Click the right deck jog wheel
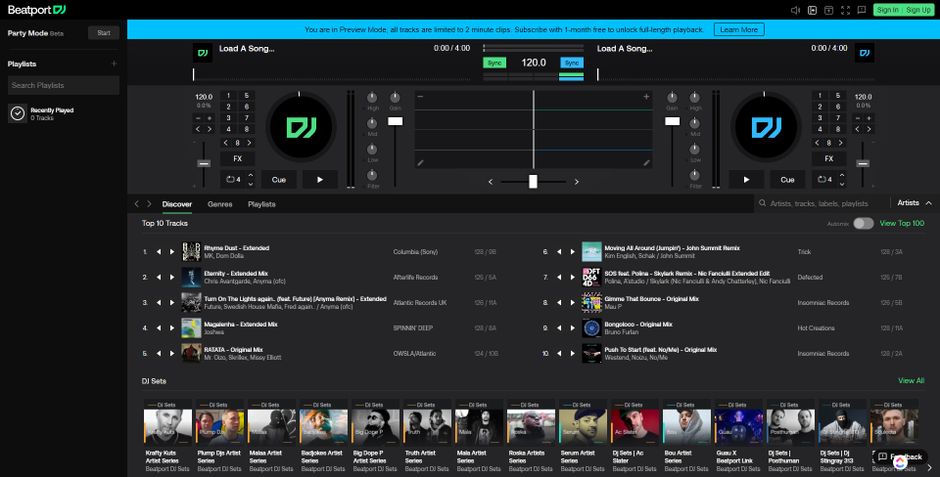Image resolution: width=940 pixels, height=477 pixels. click(x=766, y=128)
